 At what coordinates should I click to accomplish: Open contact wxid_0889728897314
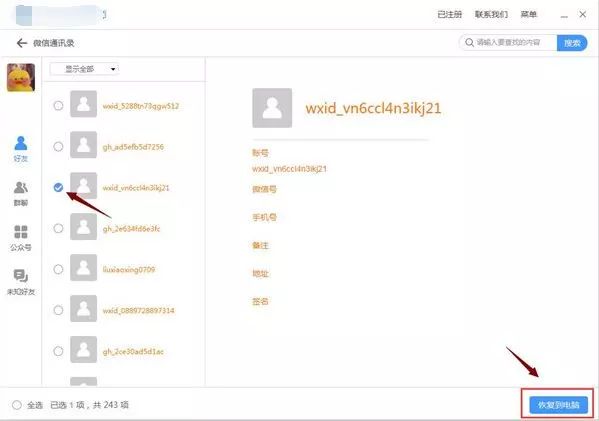pyautogui.click(x=138, y=310)
